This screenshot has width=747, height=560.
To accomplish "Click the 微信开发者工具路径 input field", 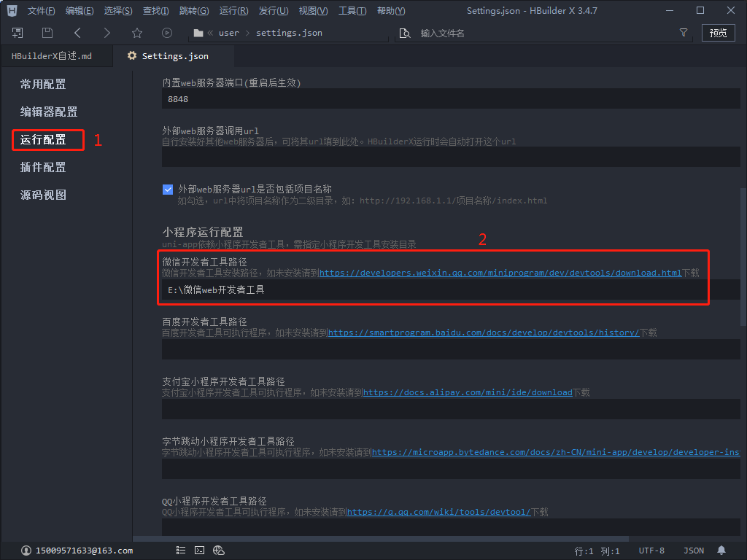I will click(451, 289).
